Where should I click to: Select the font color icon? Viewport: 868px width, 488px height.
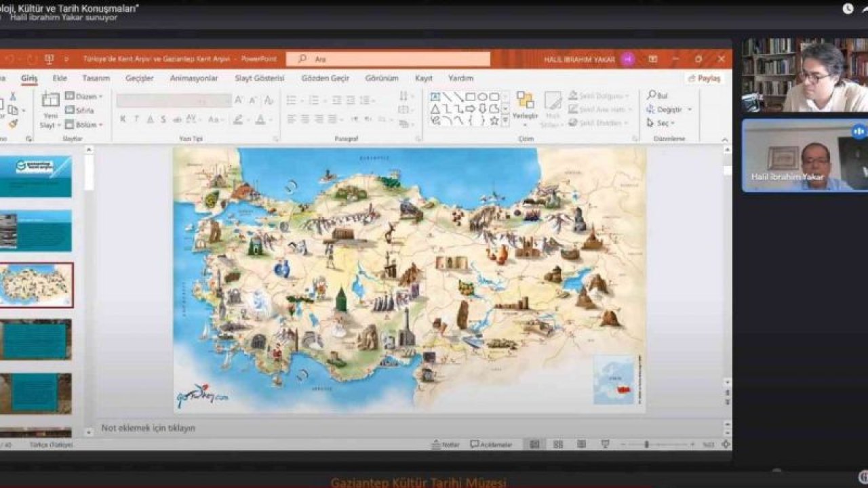click(260, 120)
